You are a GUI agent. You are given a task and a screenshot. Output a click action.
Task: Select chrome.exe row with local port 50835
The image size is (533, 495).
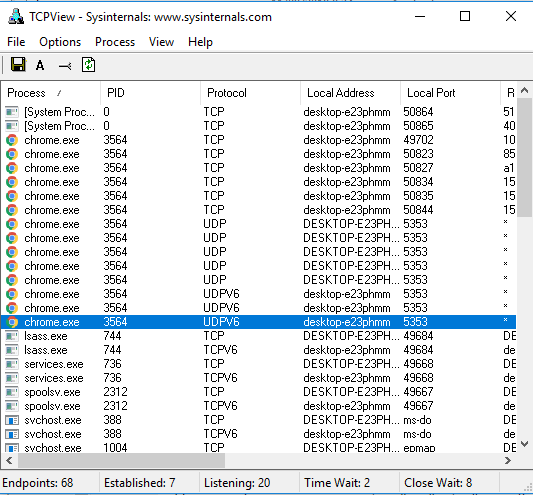pyautogui.click(x=258, y=196)
